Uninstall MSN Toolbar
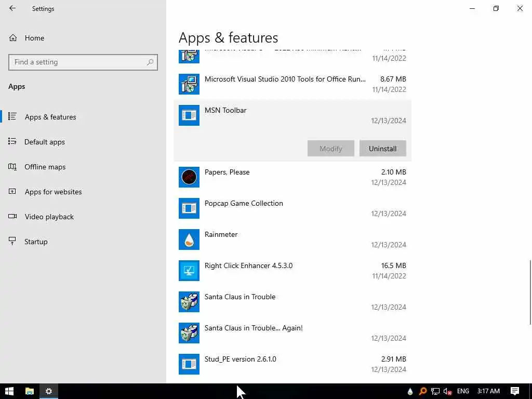The height and width of the screenshot is (399, 532). pyautogui.click(x=383, y=149)
